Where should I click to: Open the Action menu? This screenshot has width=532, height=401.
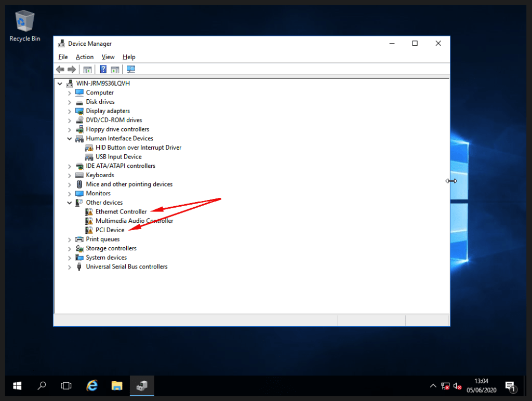(x=85, y=57)
